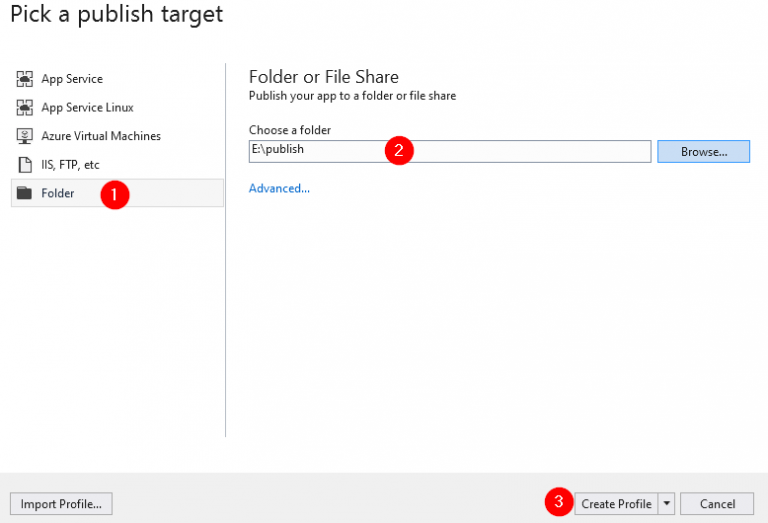Click the Azure Virtual Machines monitor icon

click(x=25, y=136)
